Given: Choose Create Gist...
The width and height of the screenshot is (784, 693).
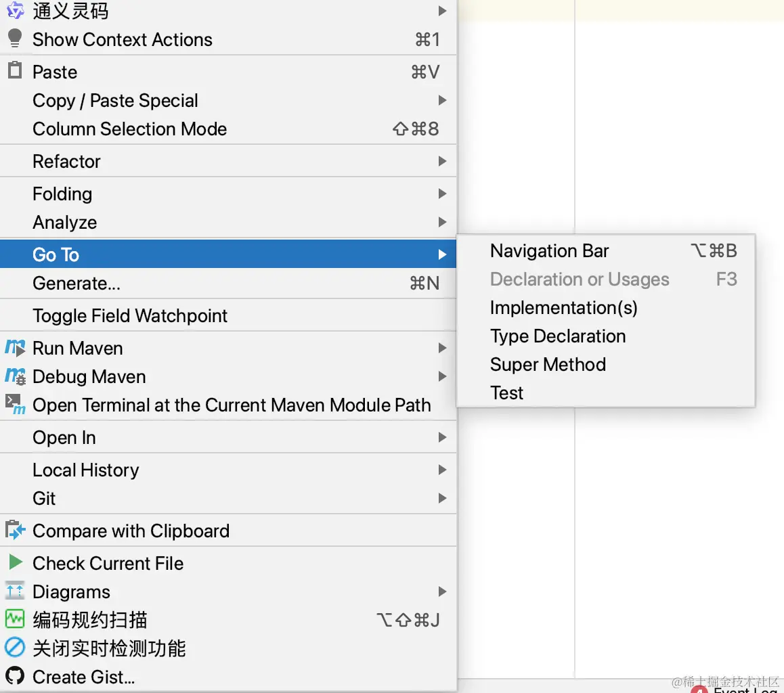Looking at the screenshot, I should (x=228, y=677).
